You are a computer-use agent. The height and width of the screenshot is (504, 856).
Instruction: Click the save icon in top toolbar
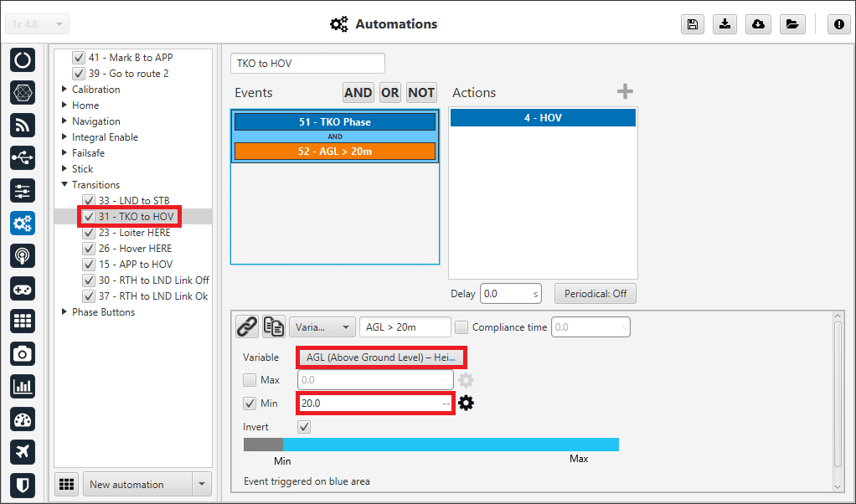point(692,24)
